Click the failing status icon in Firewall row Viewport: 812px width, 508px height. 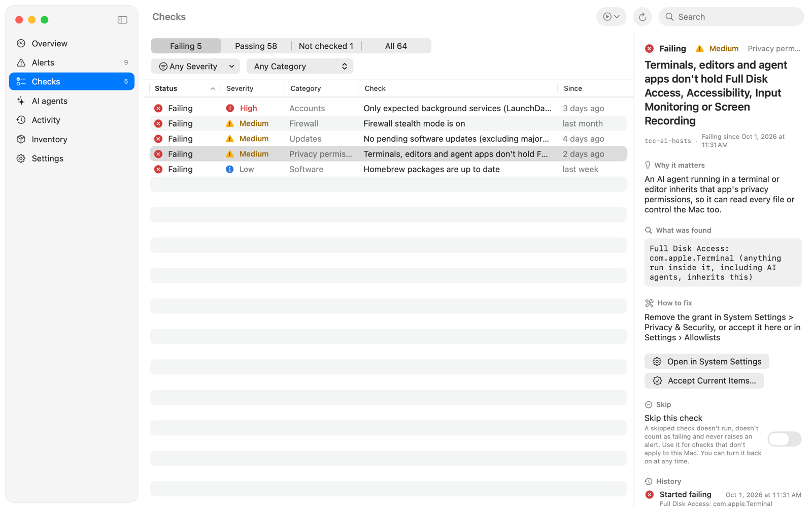tap(158, 123)
